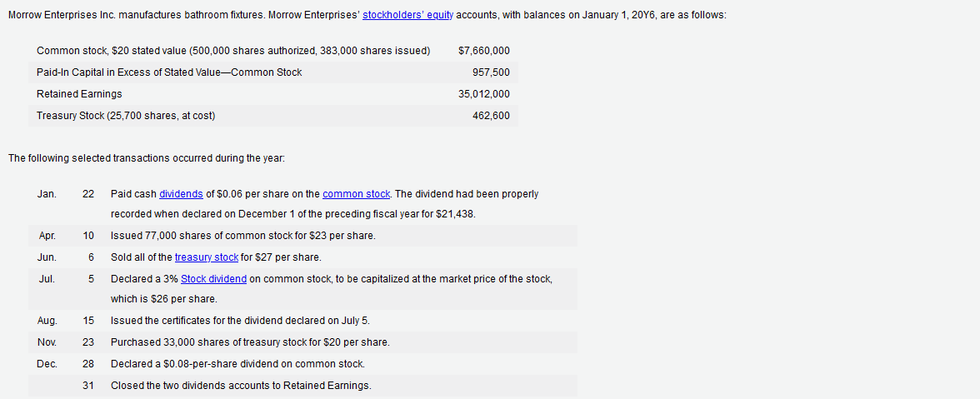Viewport: 980px width, 399px height.
Task: Select the Treasury Stock 25,700 shares row
Action: coord(273,116)
